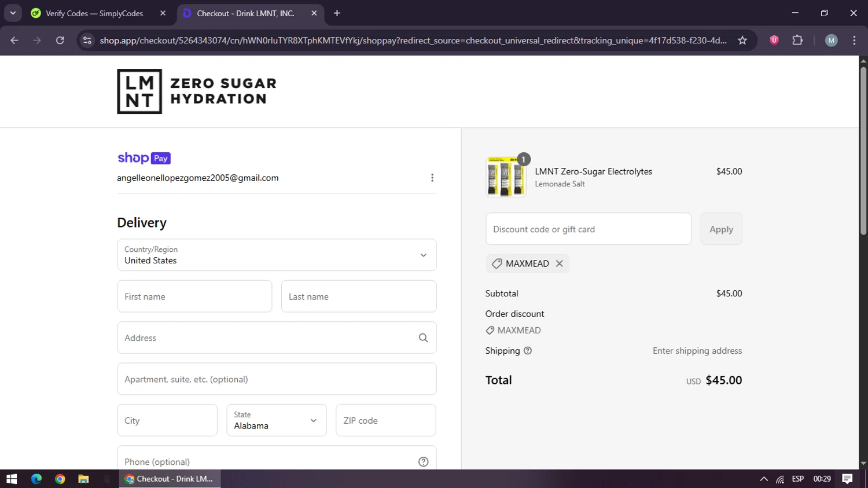Click the LMNT Zero Sugar Hydration logo
Screen dimensions: 868x488
(197, 91)
